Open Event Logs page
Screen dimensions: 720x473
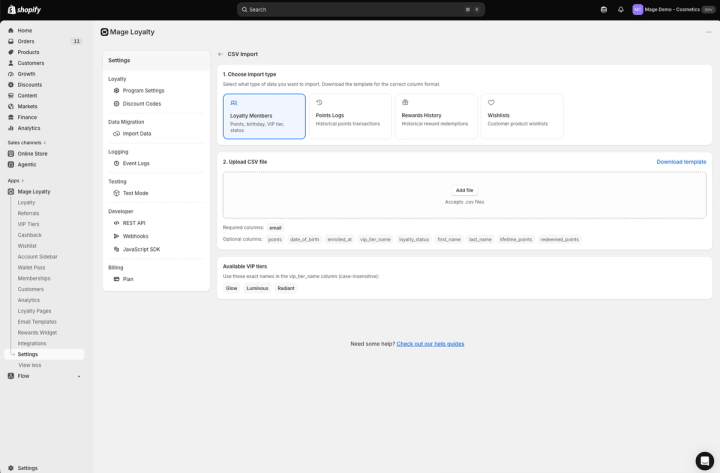[x=136, y=163]
